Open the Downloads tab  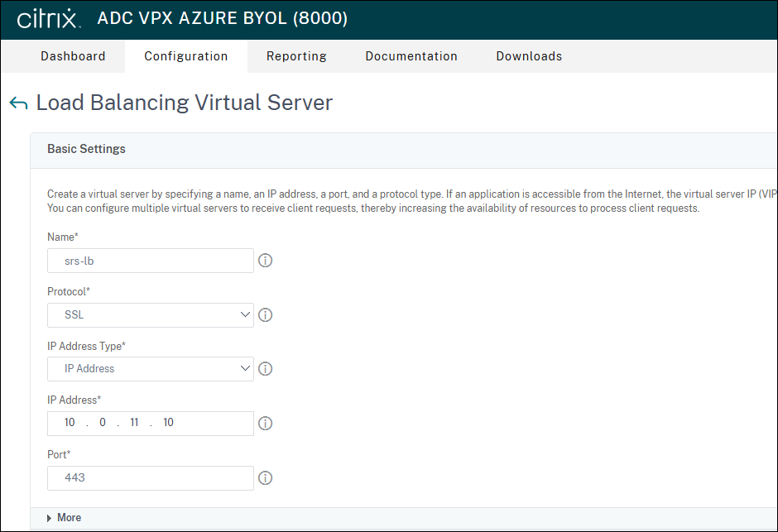point(529,56)
